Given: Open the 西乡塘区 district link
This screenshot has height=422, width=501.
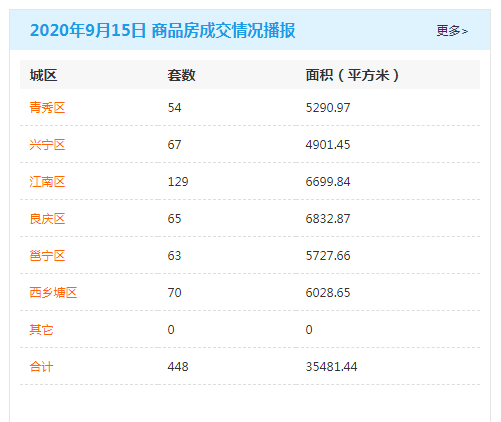Looking at the screenshot, I should click(53, 293).
